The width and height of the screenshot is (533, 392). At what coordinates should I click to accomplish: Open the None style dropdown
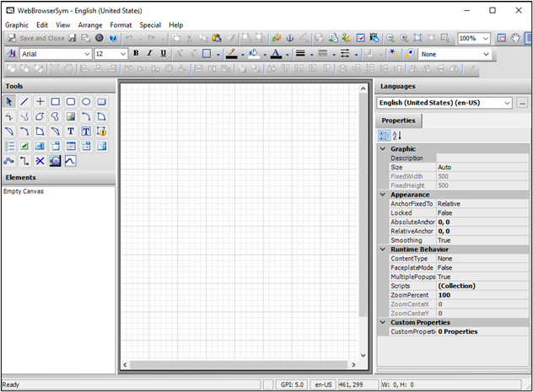tap(486, 54)
